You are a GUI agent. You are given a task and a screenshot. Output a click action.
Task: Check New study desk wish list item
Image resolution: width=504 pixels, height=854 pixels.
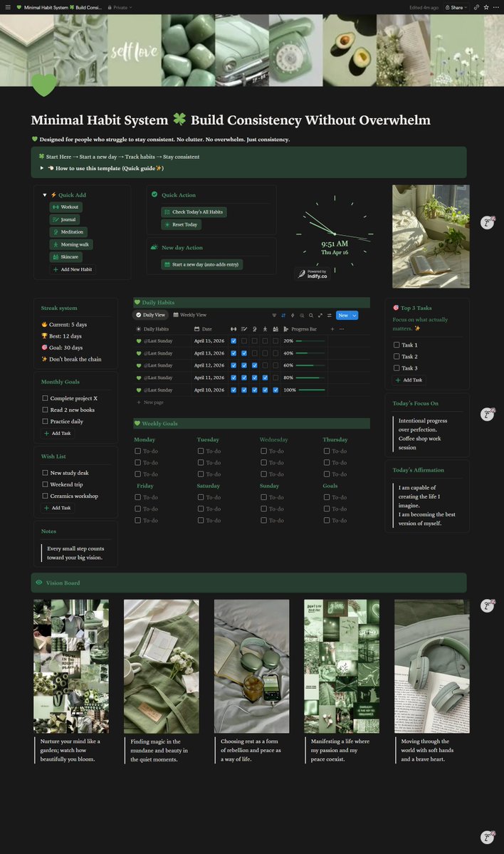45,473
